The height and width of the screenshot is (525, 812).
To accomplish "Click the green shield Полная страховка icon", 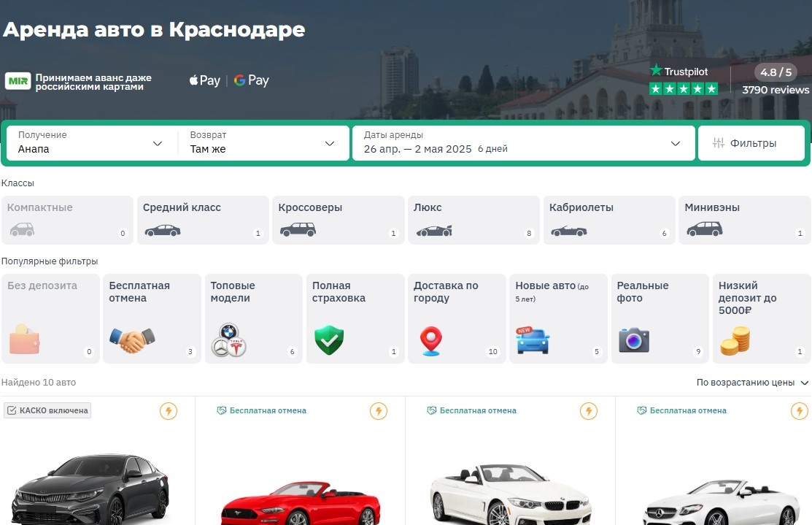I will (328, 340).
